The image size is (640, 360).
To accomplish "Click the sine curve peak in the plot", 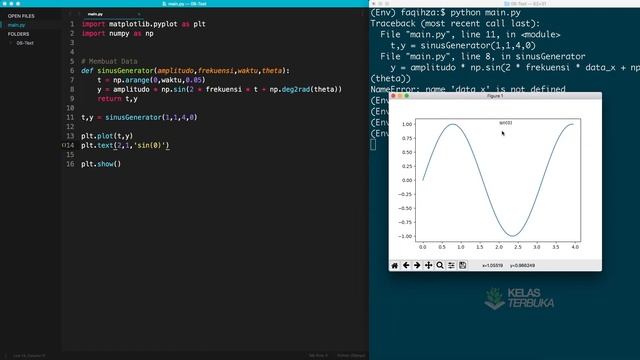I will (x=453, y=124).
